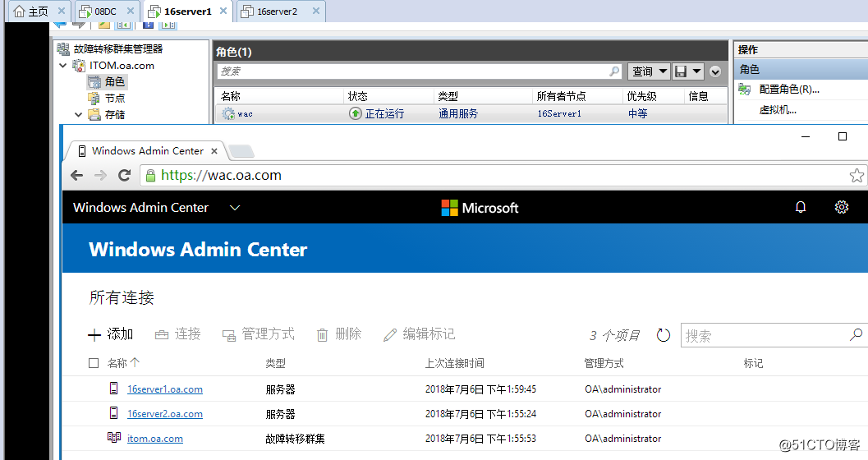Image resolution: width=868 pixels, height=460 pixels.
Task: Open 16server2.oa.com connection link
Action: 165,413
